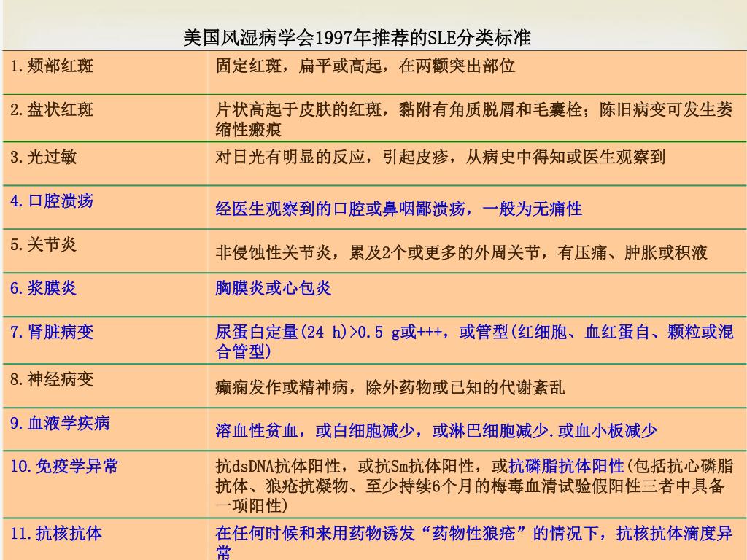Click the description starting '非侵蚀性关节炎'
Screen dimensions: 747x560
(461, 252)
